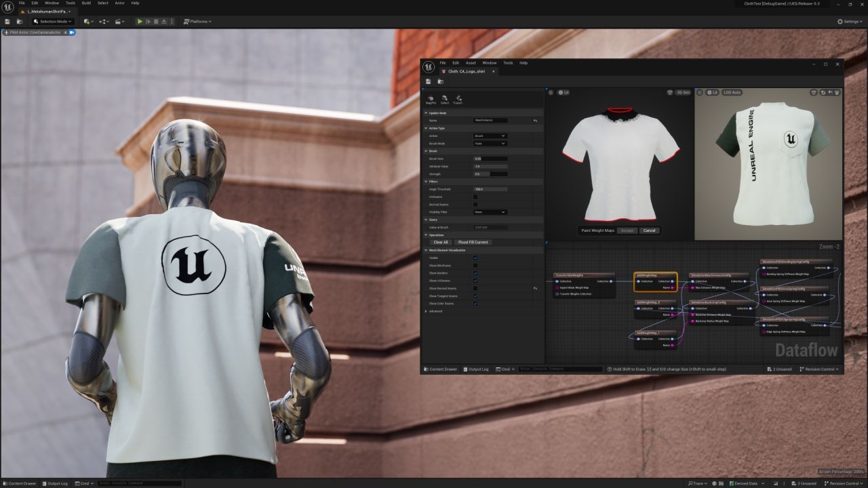Image resolution: width=868 pixels, height=488 pixels.
Task: Open the Visibility Filter dropdown set to None
Action: (x=490, y=212)
